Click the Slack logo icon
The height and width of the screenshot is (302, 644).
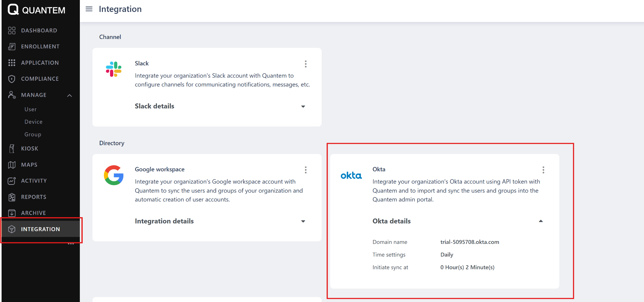pyautogui.click(x=114, y=69)
